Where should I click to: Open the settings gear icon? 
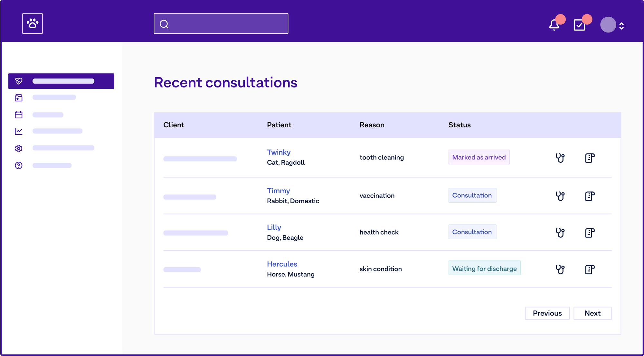coord(19,148)
